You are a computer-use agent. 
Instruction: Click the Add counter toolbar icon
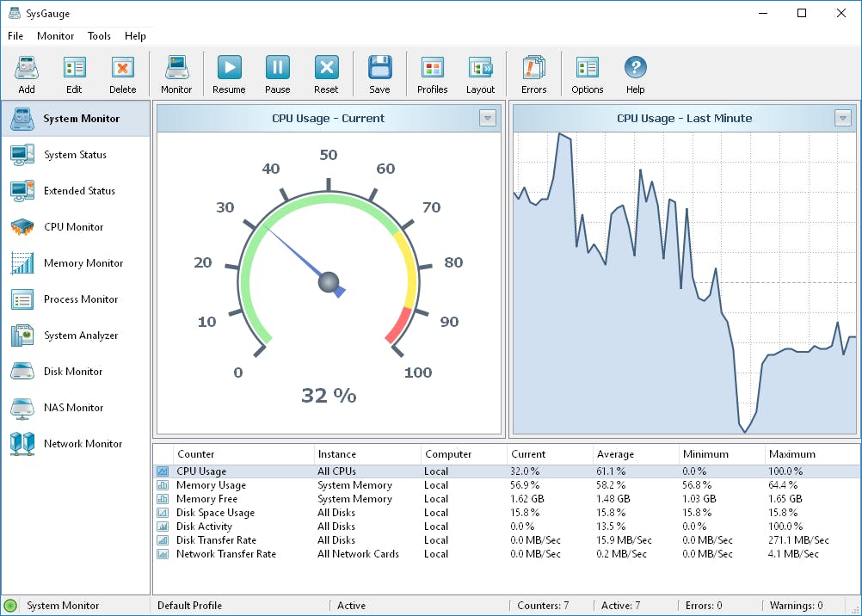(27, 74)
